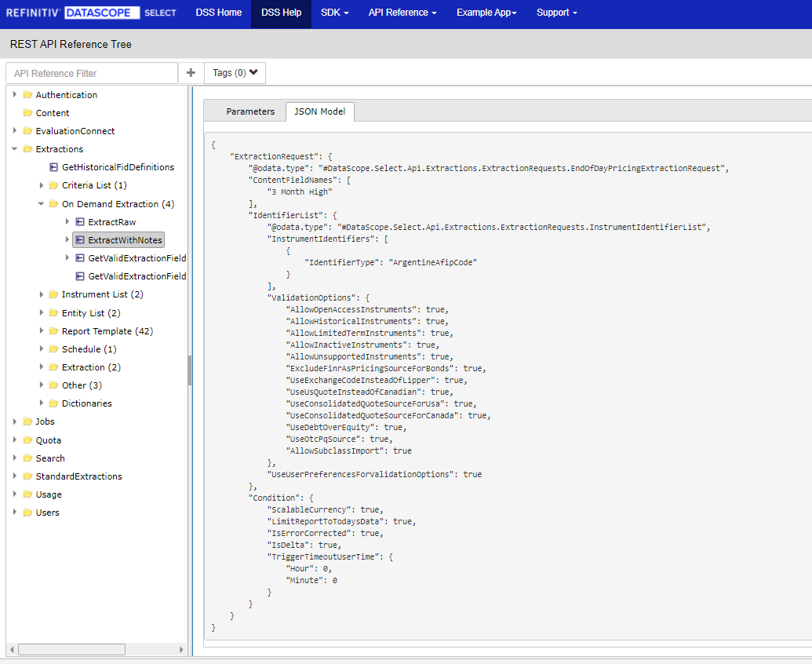Click the "ArgentineAfipCode" value in the JSON
812x664 pixels.
tap(433, 263)
